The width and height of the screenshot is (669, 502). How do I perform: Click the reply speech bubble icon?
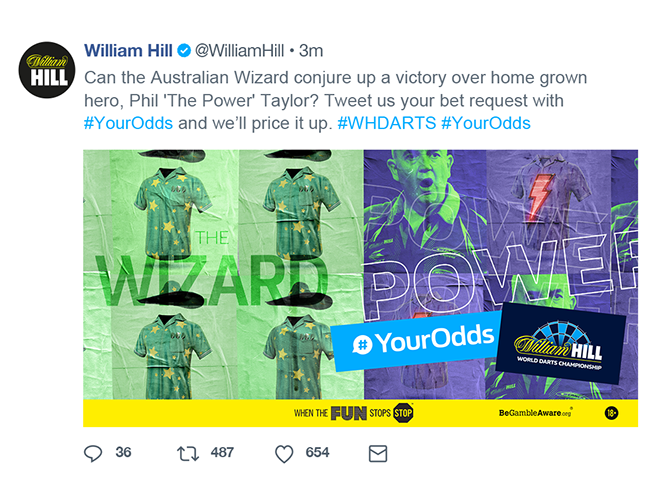click(93, 453)
